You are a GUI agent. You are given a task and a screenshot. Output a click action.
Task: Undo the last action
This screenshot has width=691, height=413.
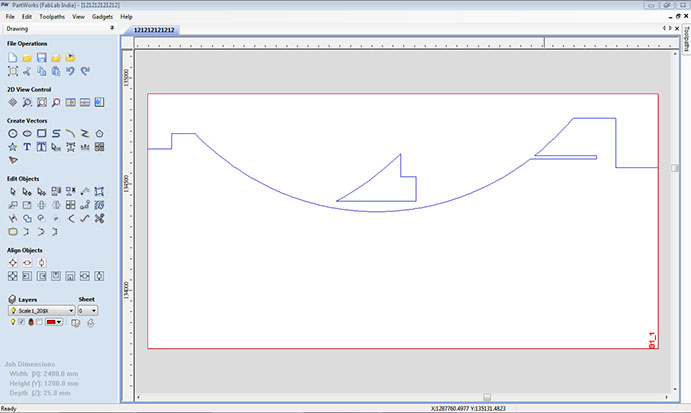click(70, 71)
